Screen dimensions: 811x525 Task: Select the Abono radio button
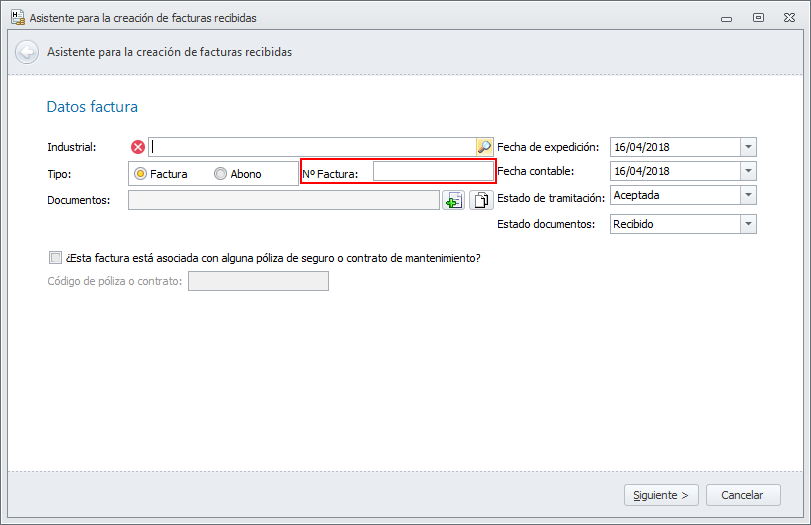pos(220,174)
